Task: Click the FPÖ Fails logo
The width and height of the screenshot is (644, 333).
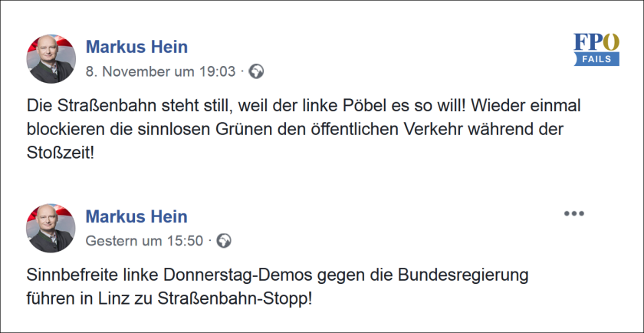Action: point(596,50)
